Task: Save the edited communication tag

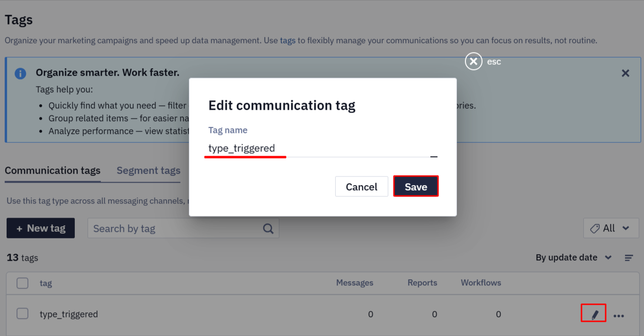Action: click(x=416, y=186)
